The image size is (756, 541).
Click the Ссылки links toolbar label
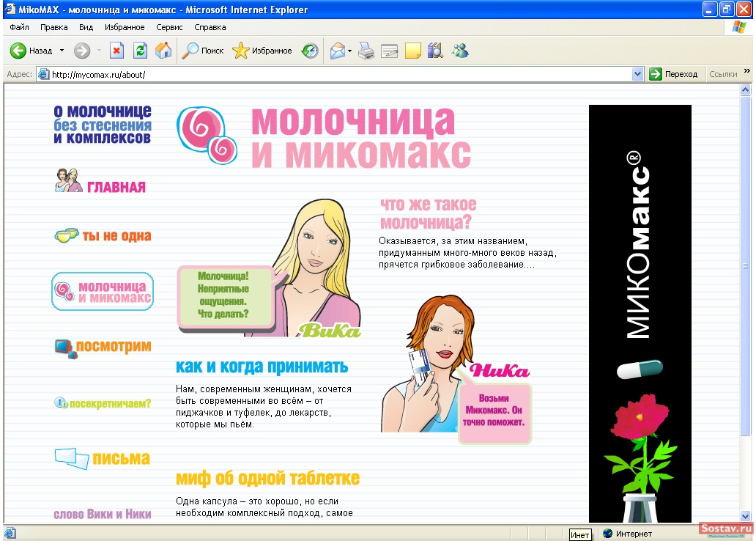[723, 74]
